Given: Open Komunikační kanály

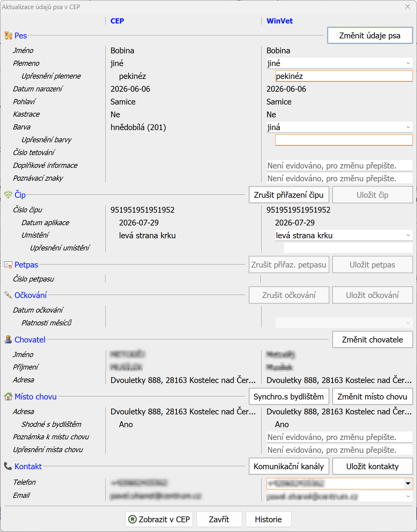Looking at the screenshot, I should (x=289, y=466).
